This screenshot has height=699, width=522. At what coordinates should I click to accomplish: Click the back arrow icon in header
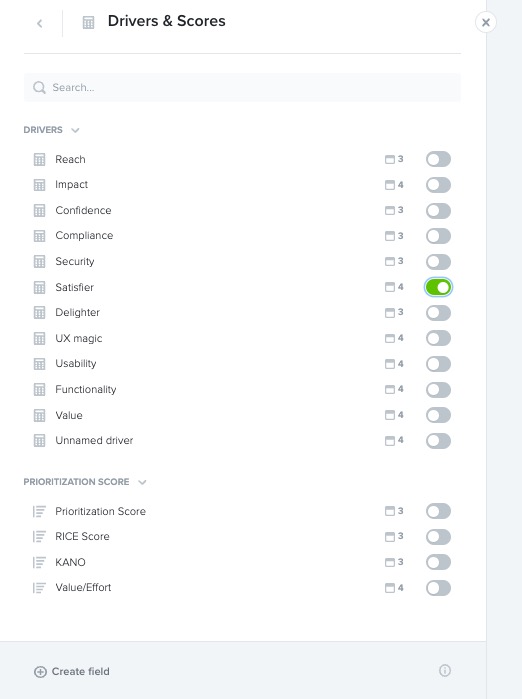pyautogui.click(x=40, y=23)
